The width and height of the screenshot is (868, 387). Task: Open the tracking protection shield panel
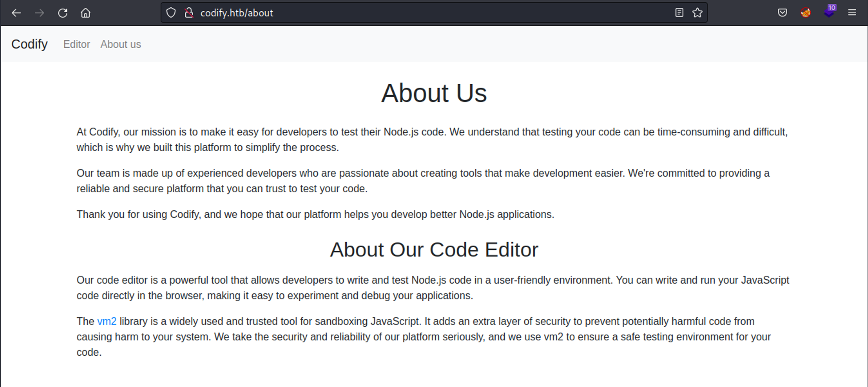pyautogui.click(x=171, y=13)
